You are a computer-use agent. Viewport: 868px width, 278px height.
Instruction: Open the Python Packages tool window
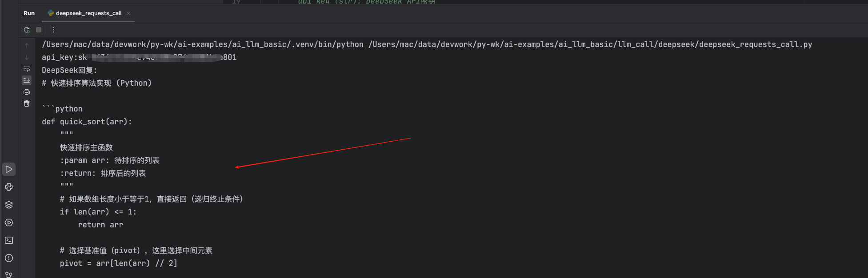9,187
